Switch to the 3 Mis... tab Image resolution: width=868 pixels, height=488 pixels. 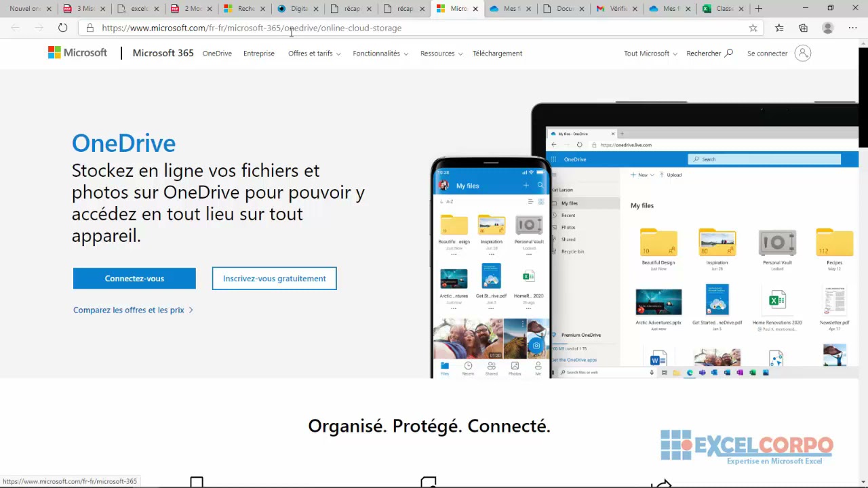pos(83,9)
